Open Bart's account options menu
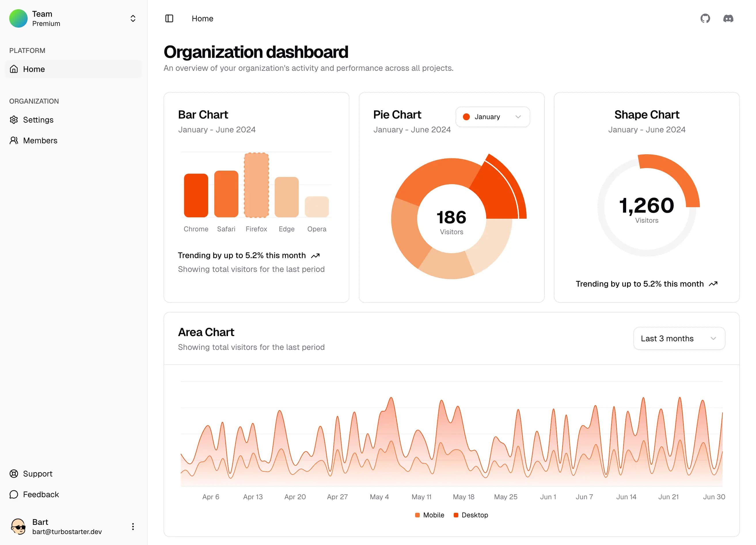 [133, 526]
